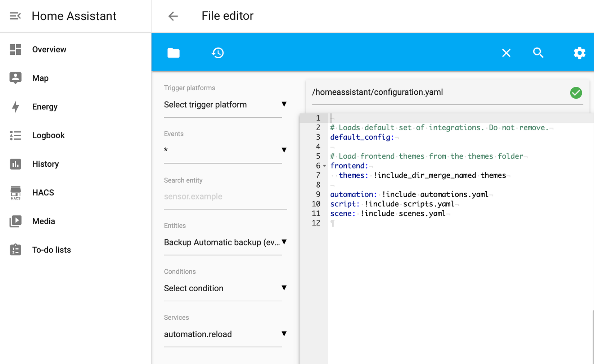Open the Media browser icon
The width and height of the screenshot is (594, 364).
point(15,221)
